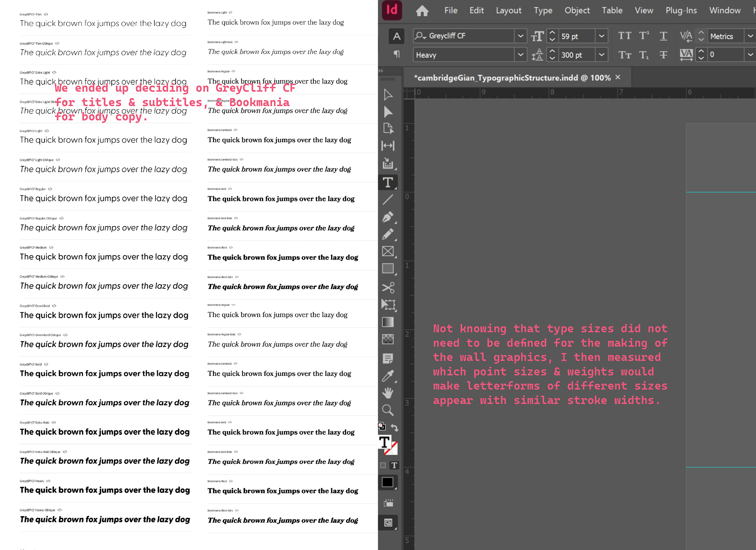Open the Apply Color black swatch
This screenshot has width=756, height=550.
click(388, 482)
